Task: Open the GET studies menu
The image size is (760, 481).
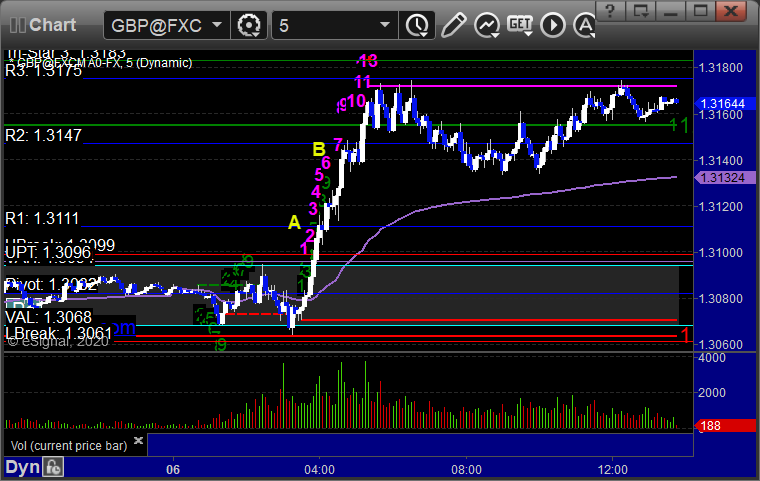Action: click(x=520, y=25)
